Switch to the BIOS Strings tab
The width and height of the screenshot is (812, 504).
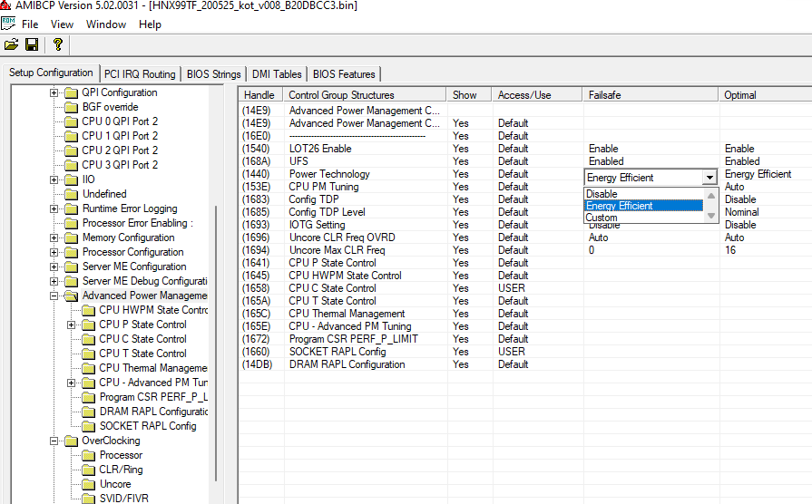pyautogui.click(x=213, y=74)
